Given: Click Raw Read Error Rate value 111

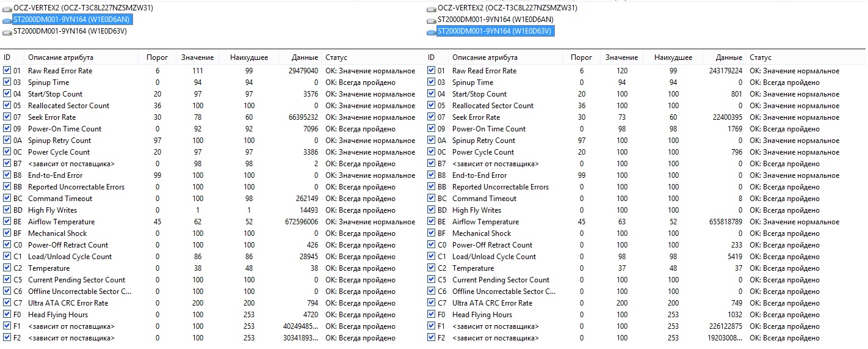Looking at the screenshot, I should point(197,71).
